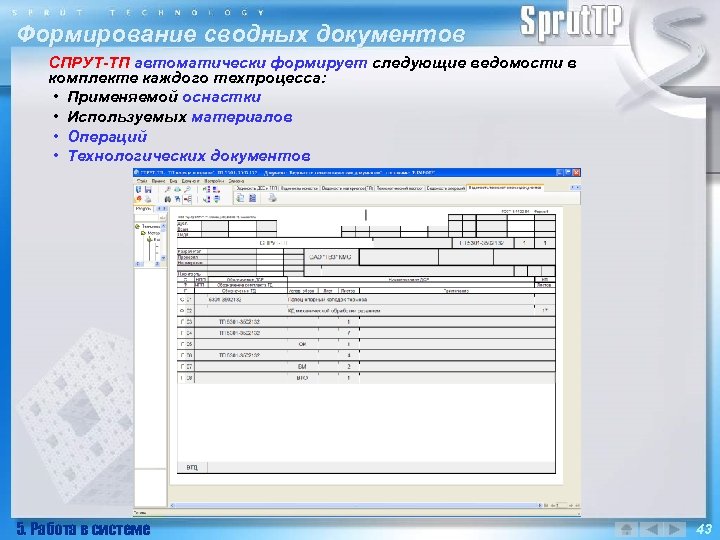Click the red-marked tree icon in second row
The width and height of the screenshot is (720, 540).
pyautogui.click(x=187, y=199)
